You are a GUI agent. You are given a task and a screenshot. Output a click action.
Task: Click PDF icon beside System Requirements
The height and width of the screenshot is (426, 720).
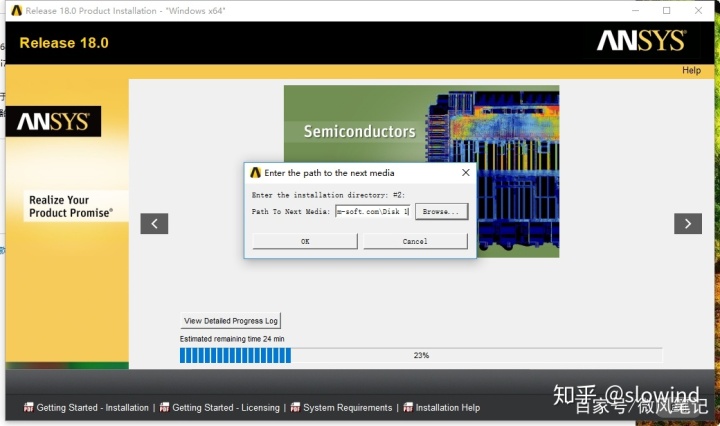[295, 407]
